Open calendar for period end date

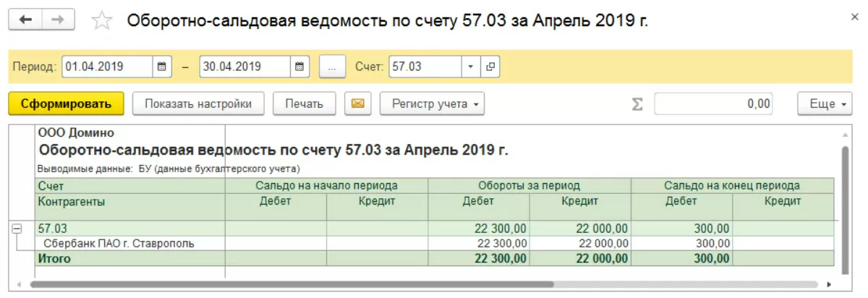click(299, 67)
